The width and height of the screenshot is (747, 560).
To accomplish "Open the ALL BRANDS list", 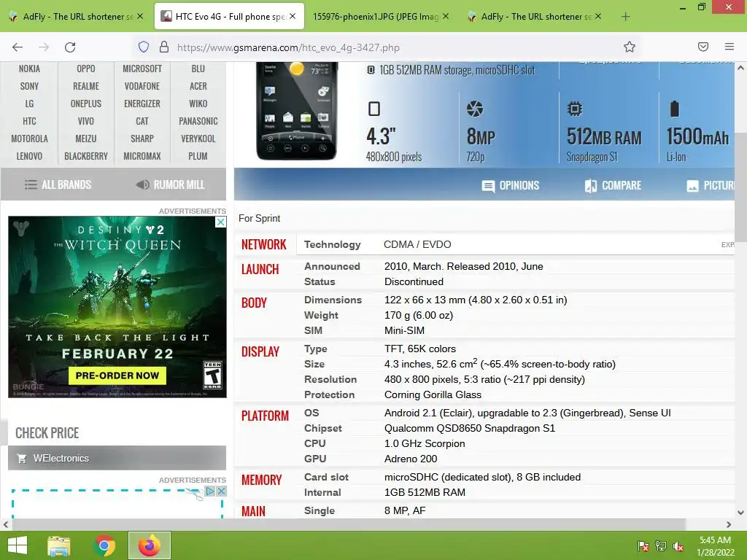I will pos(58,184).
